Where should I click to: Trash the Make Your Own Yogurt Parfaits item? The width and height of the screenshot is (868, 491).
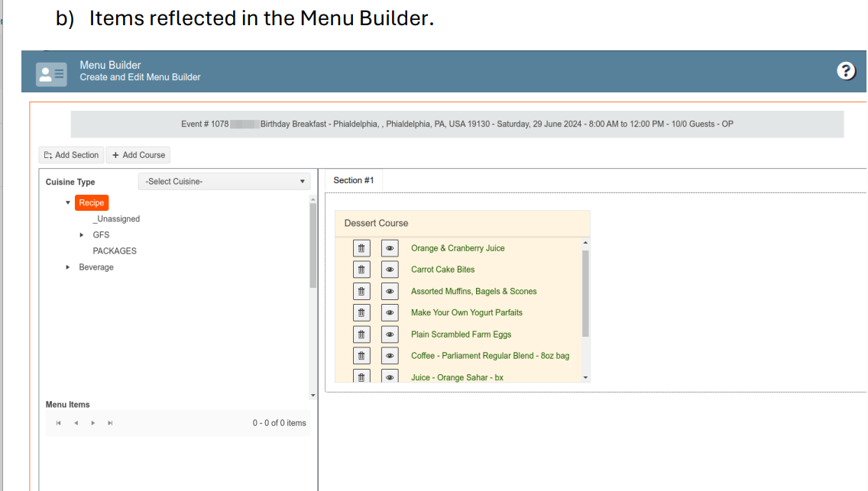coord(362,312)
